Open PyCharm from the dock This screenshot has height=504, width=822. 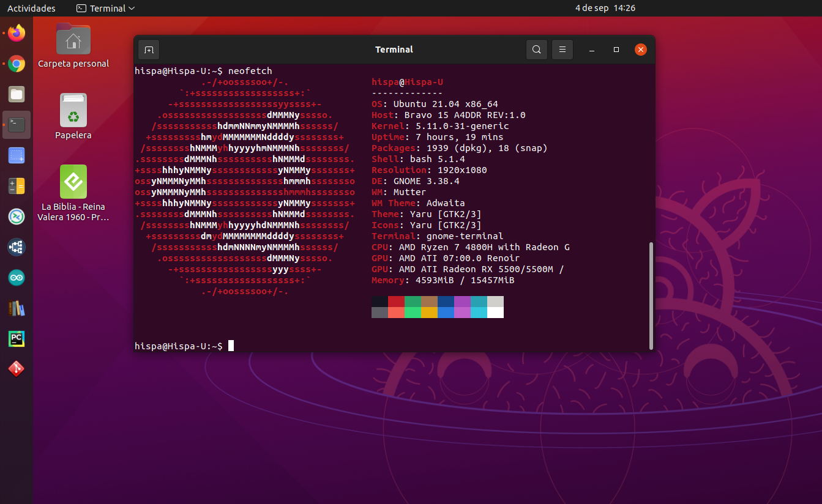click(x=17, y=339)
